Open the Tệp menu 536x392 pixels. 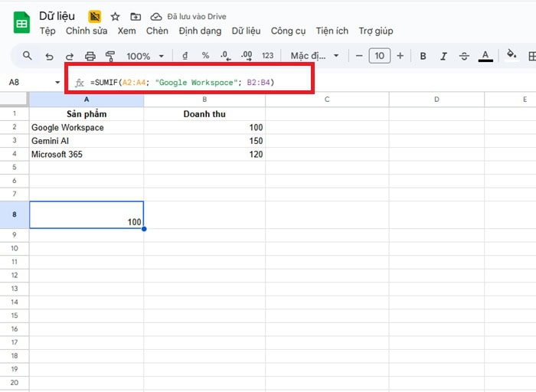[x=47, y=31]
